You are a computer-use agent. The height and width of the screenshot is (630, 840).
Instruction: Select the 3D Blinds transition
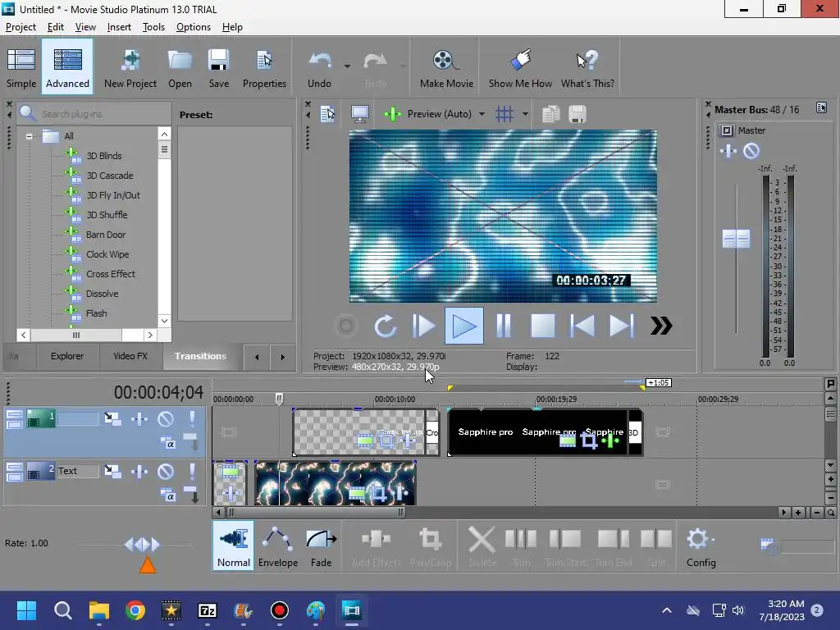coord(104,156)
